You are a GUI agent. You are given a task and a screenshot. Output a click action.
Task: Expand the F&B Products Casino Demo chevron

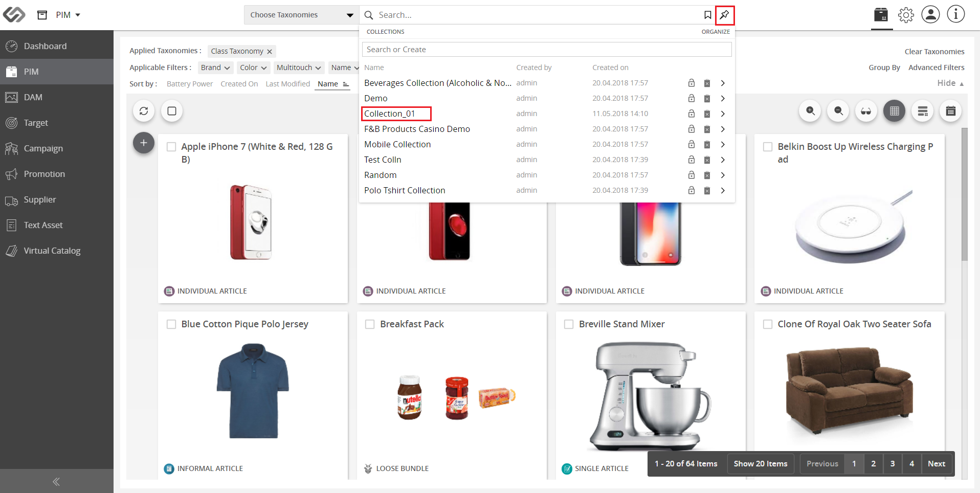coord(723,129)
